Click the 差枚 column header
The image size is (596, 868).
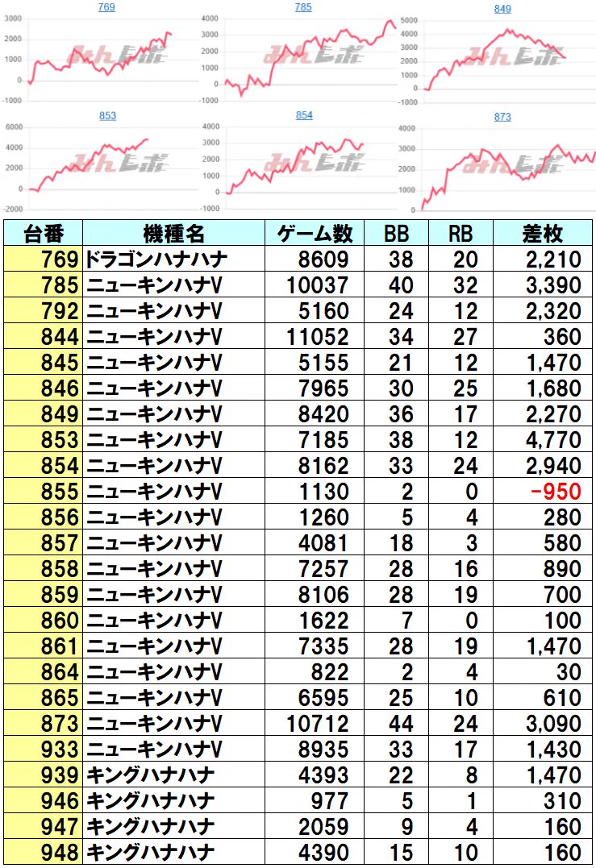pos(542,233)
